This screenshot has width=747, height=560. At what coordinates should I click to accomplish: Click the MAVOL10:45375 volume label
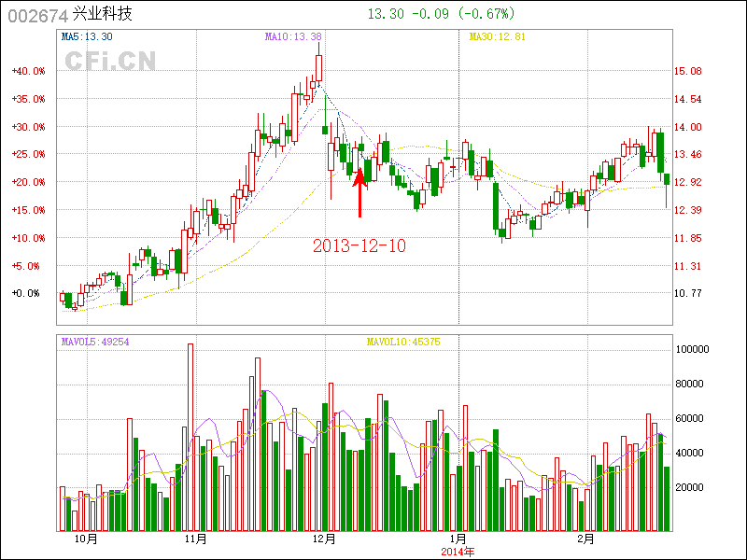click(403, 343)
